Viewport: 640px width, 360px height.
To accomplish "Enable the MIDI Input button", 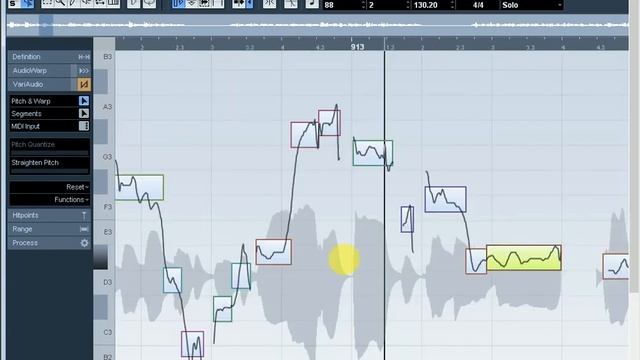I will [x=84, y=126].
